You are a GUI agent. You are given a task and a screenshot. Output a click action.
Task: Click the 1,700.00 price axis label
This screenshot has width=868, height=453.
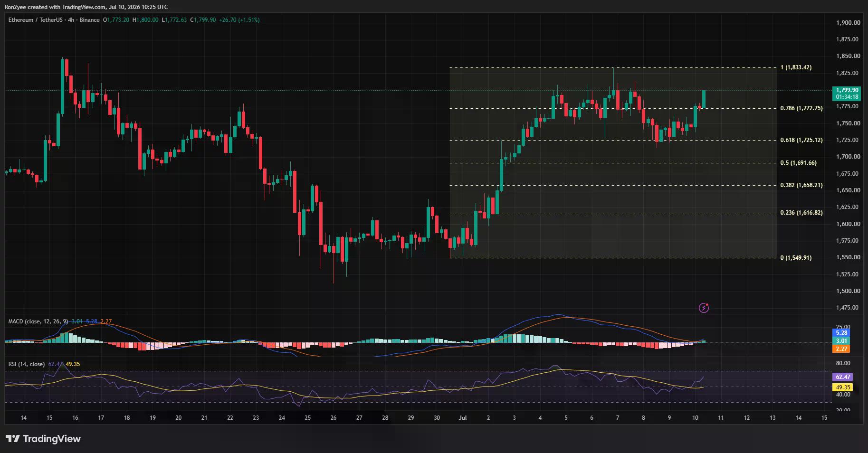point(848,157)
